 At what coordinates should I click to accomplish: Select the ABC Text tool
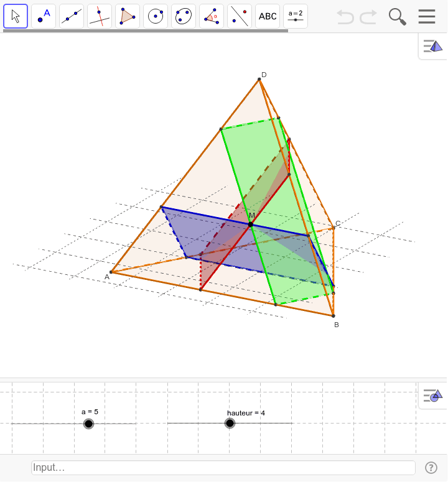267,16
